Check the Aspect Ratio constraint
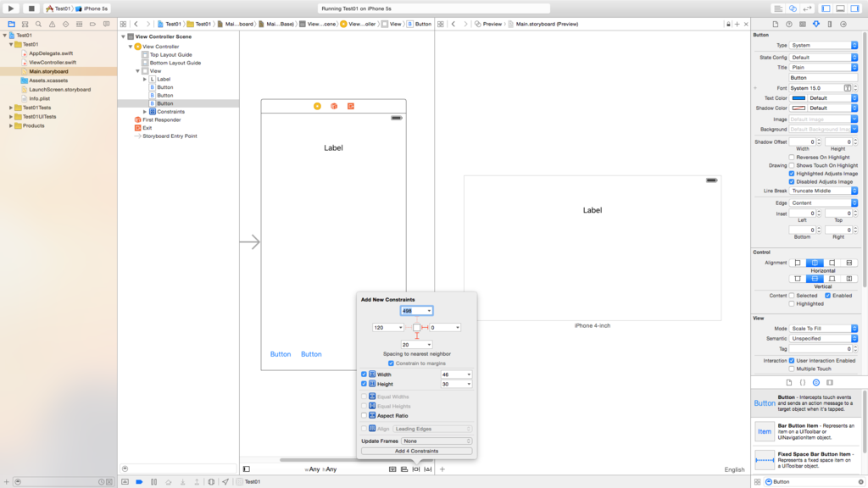The image size is (868, 488). 364,415
